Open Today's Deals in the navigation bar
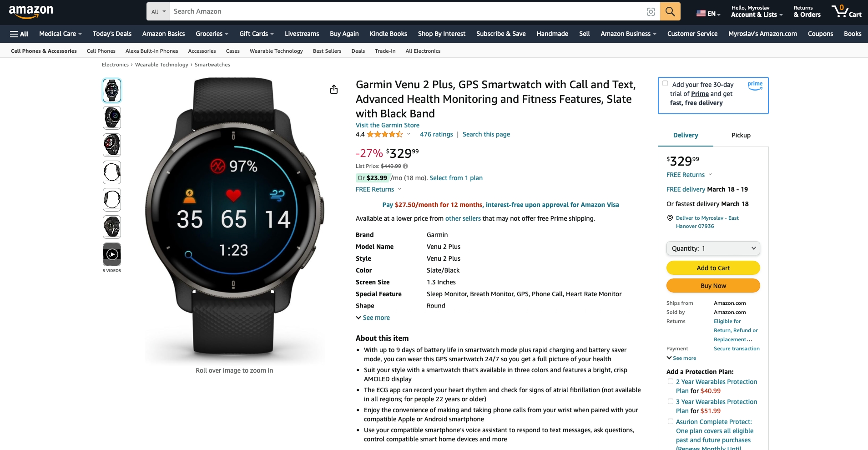This screenshot has height=450, width=868. coord(112,34)
